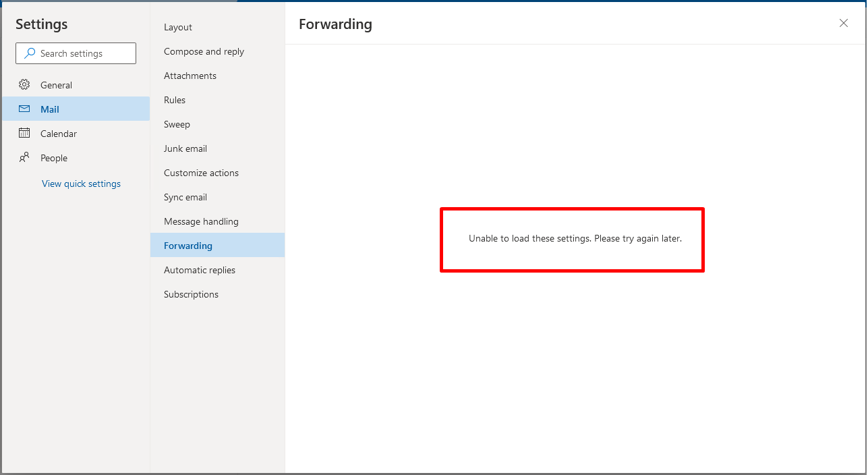Click the search magnifier in Settings
Image resolution: width=868 pixels, height=475 pixels.
(28, 53)
